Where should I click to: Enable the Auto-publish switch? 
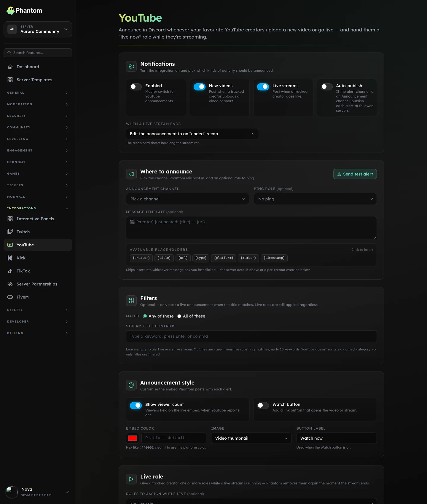[327, 87]
